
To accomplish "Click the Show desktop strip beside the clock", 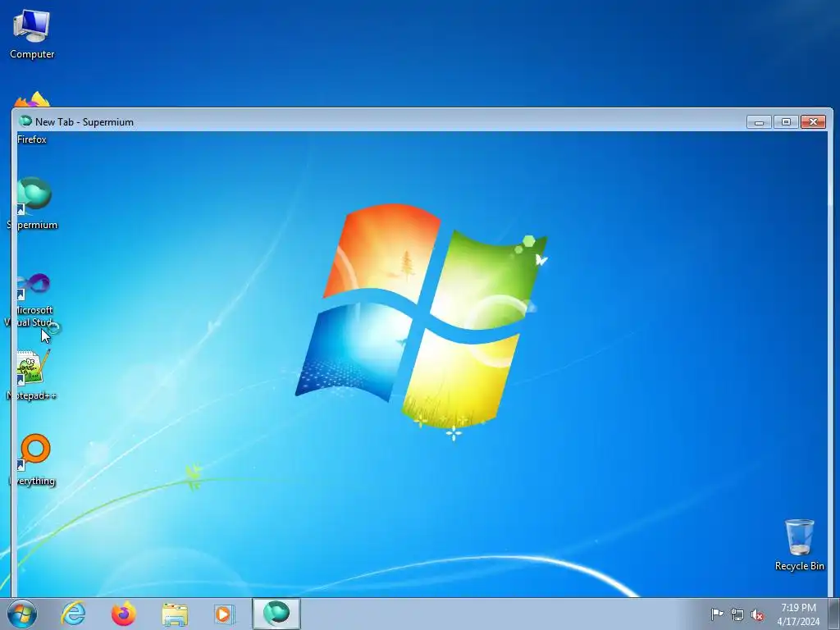I will pyautogui.click(x=834, y=614).
